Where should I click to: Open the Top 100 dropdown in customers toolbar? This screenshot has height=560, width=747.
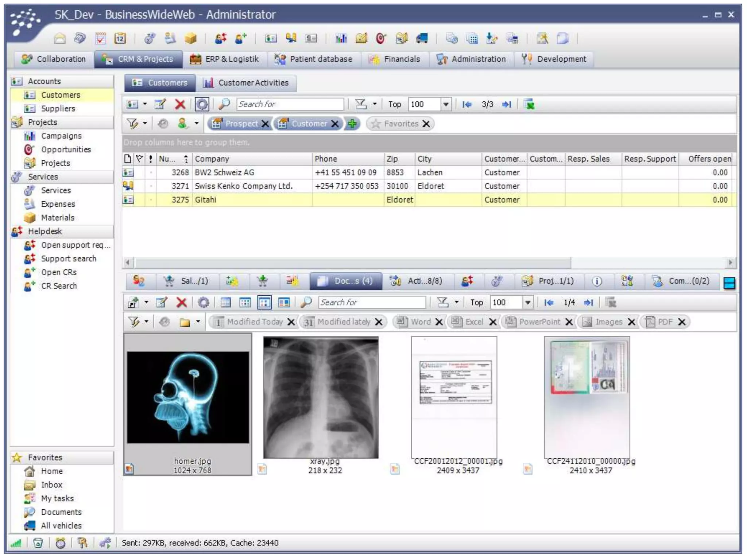point(446,104)
